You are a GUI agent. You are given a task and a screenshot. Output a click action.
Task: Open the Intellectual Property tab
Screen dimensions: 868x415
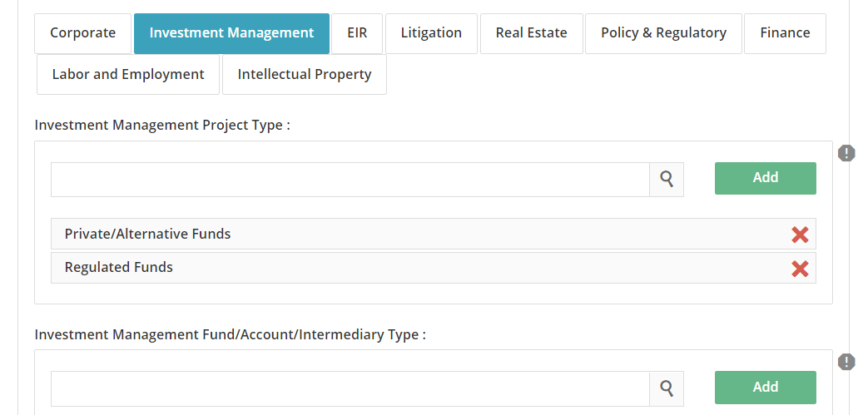tap(305, 75)
